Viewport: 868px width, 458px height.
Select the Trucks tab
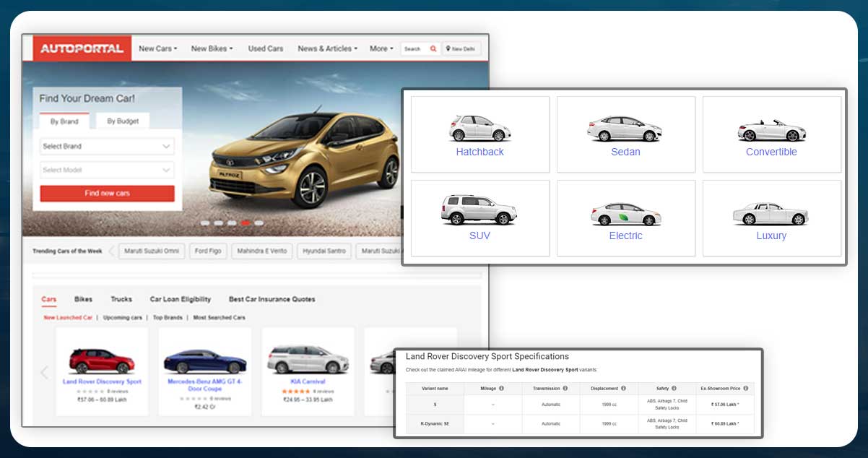point(121,299)
